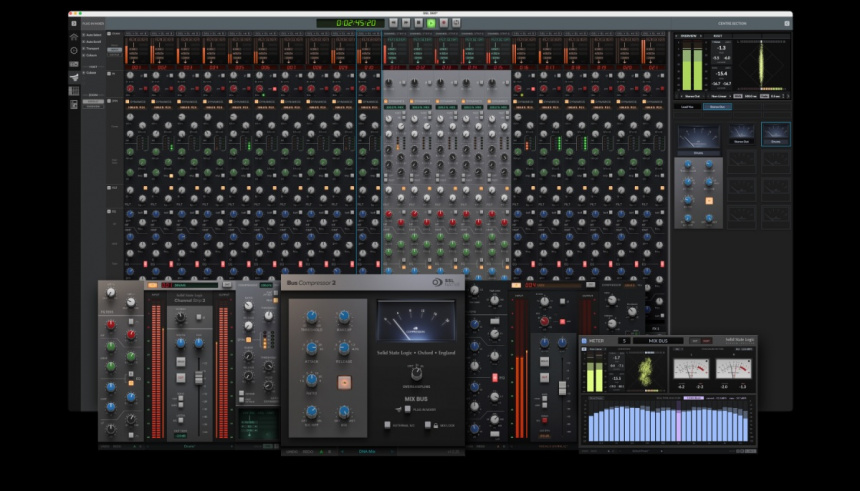The width and height of the screenshot is (860, 491).
Task: Select the highlighted Stereo tab below the meter
Action: coord(717,106)
